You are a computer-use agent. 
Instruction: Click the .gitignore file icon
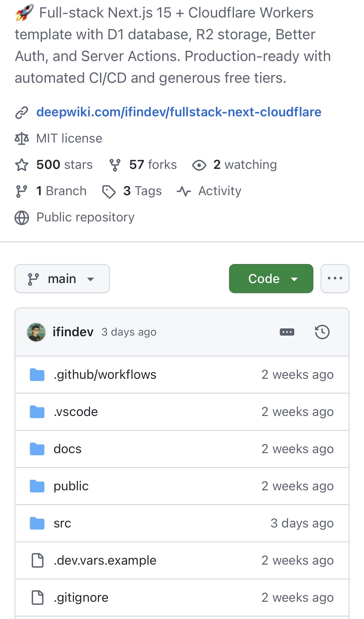(x=38, y=598)
